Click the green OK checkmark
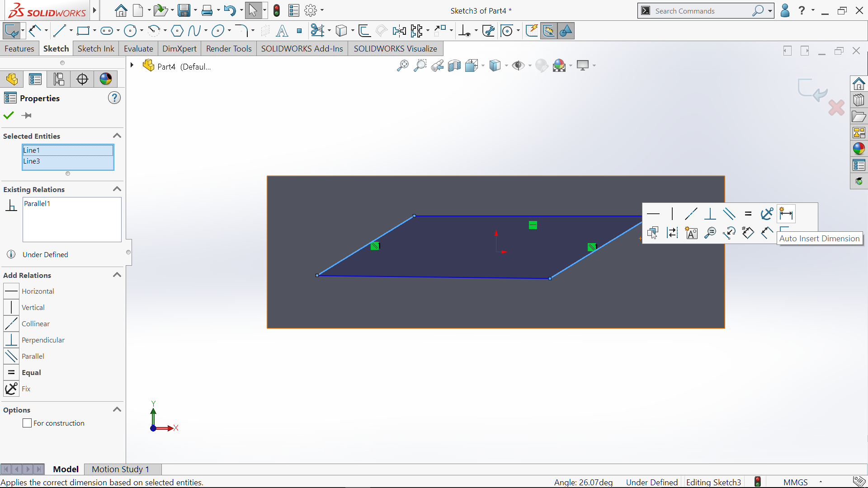Viewport: 868px width, 488px height. click(x=9, y=115)
